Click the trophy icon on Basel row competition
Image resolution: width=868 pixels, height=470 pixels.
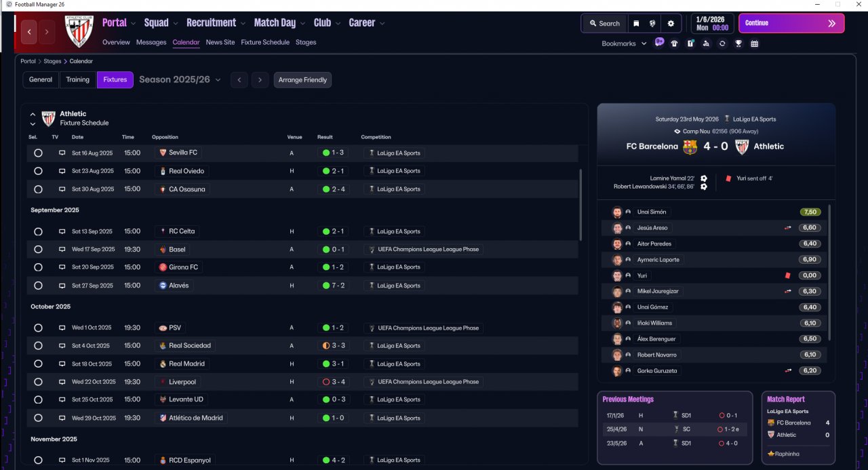pyautogui.click(x=371, y=250)
